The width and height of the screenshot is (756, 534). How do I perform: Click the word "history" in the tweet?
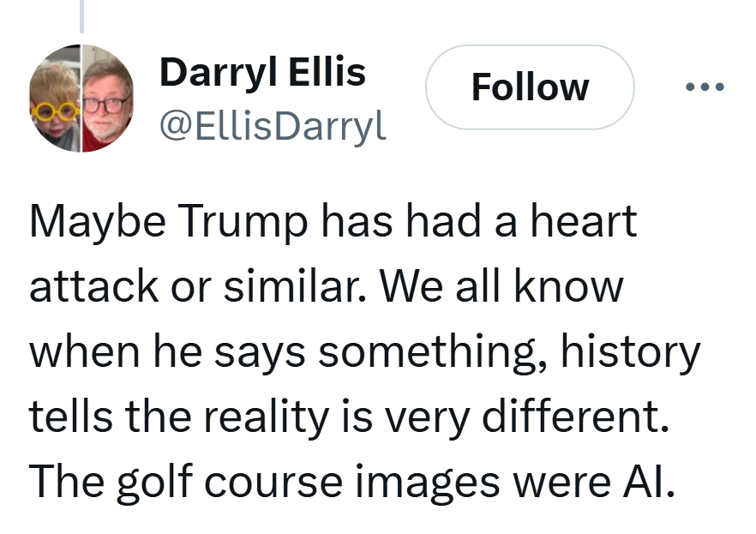coord(631,353)
